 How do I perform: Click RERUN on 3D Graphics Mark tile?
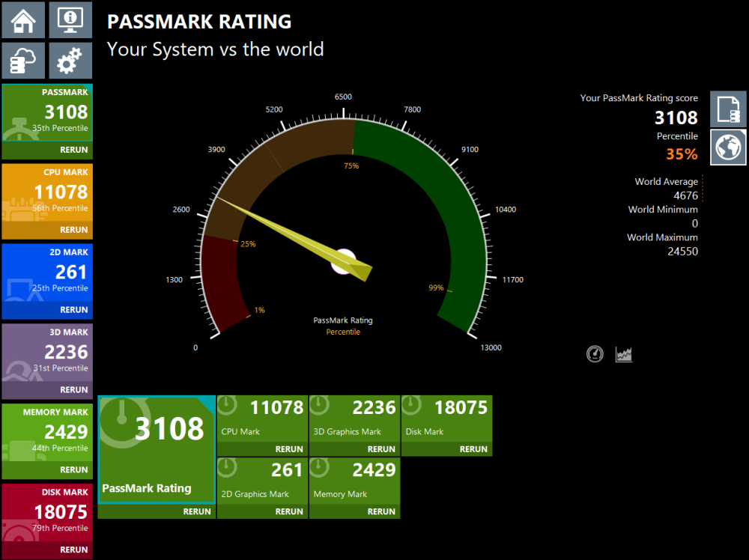tap(380, 449)
